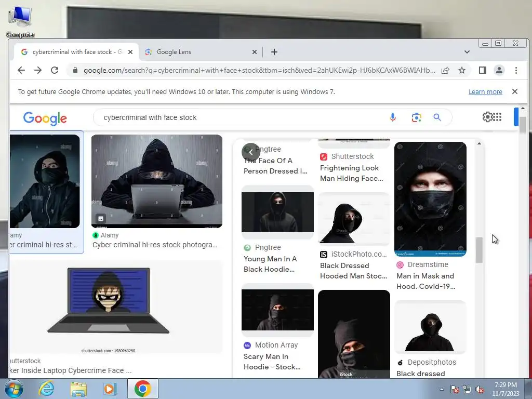Open Windows Explorer from taskbar

(x=78, y=389)
